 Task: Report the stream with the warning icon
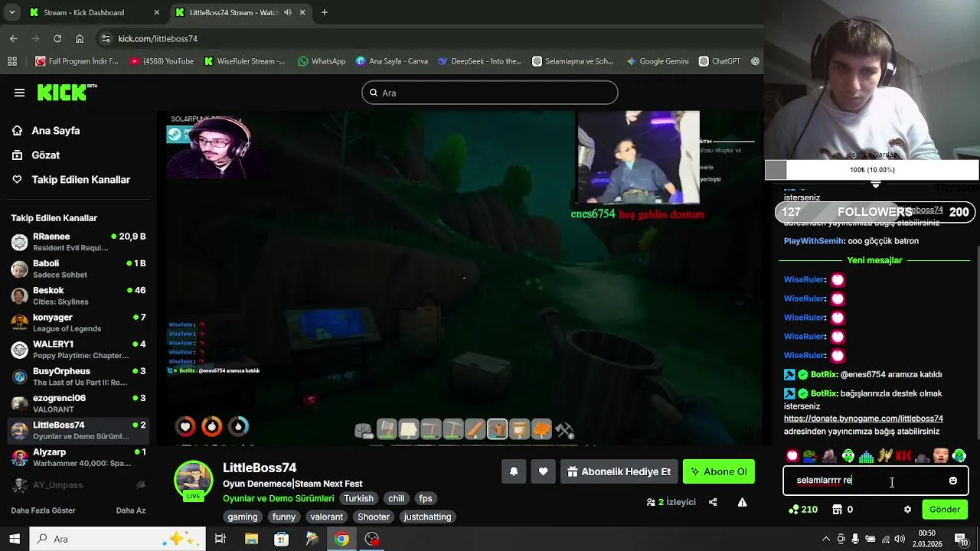pos(742,502)
